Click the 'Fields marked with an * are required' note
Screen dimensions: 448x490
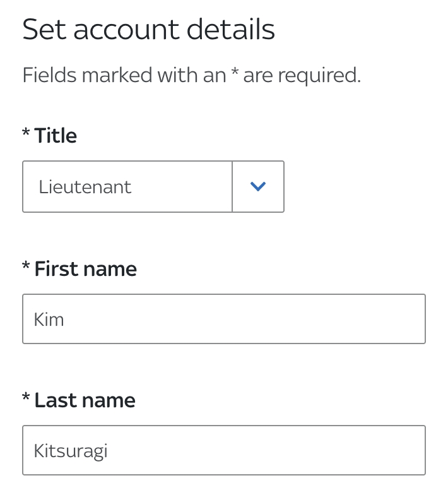point(191,75)
